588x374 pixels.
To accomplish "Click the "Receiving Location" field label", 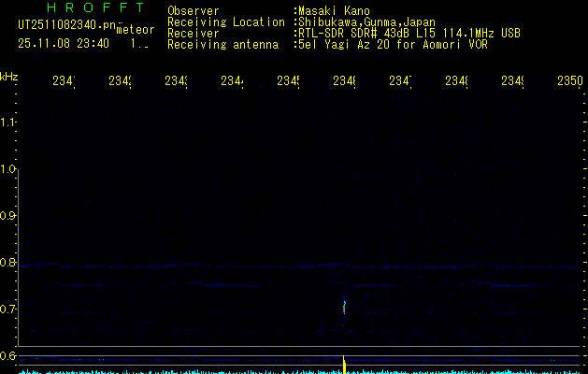I will pyautogui.click(x=226, y=22).
